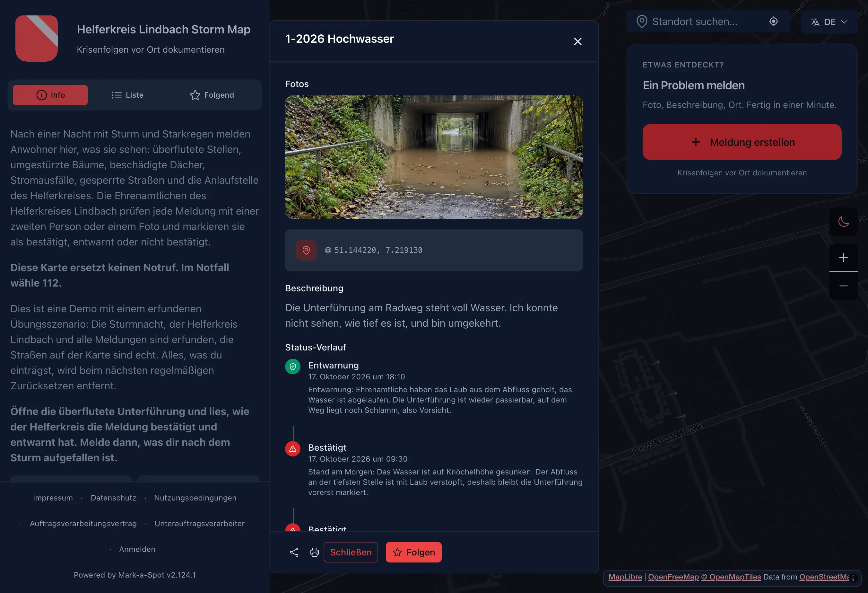Viewport: 868px width, 593px height.
Task: Click the print icon in the report footer
Action: click(x=315, y=552)
